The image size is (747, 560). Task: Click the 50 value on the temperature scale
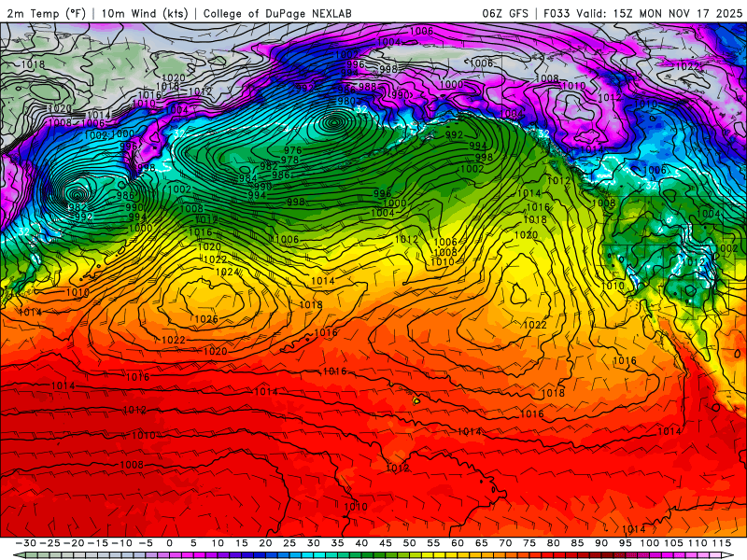(x=409, y=543)
